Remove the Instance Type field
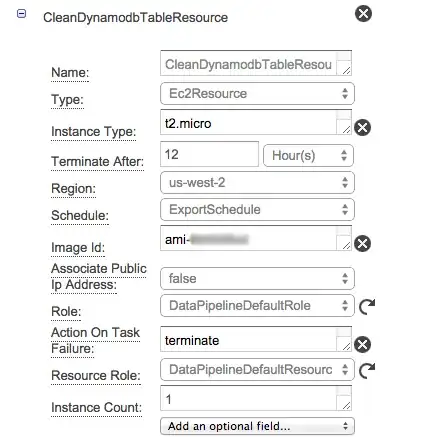 (x=362, y=128)
